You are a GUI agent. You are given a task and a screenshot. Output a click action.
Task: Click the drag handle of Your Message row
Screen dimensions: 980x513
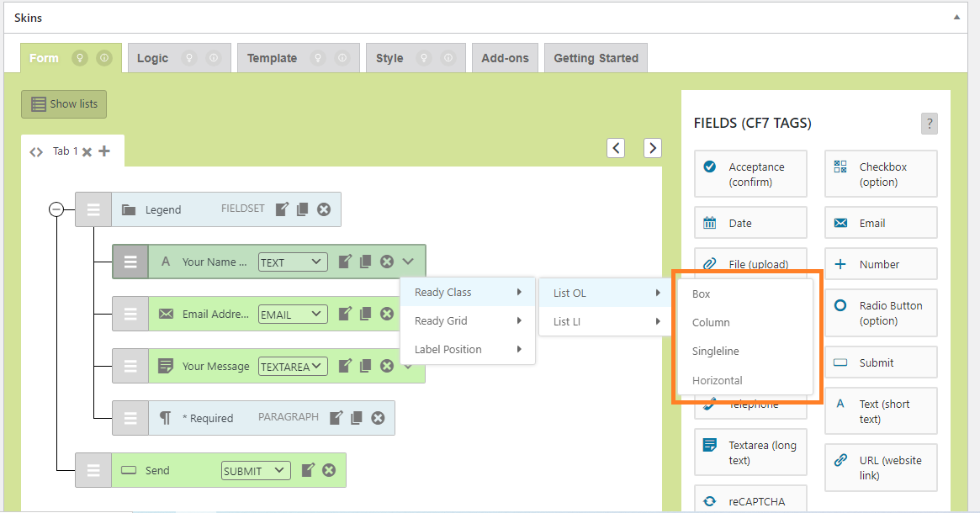(130, 366)
